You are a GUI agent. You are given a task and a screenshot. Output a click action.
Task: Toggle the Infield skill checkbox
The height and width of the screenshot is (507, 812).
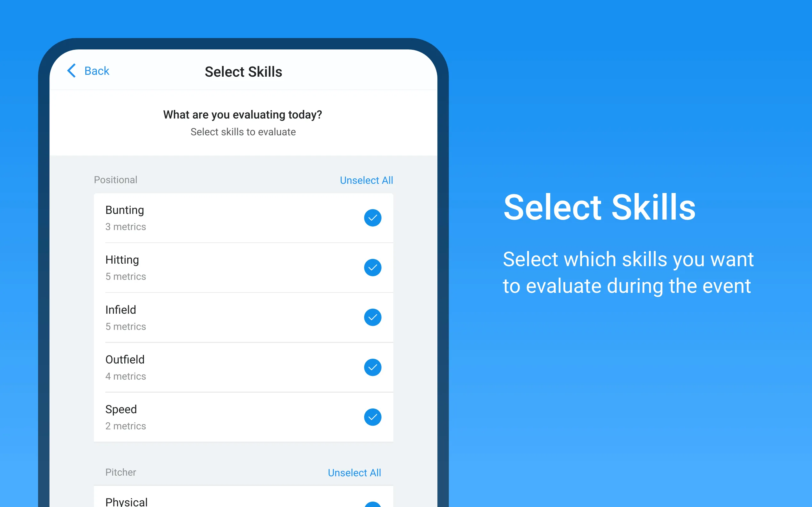[372, 317]
